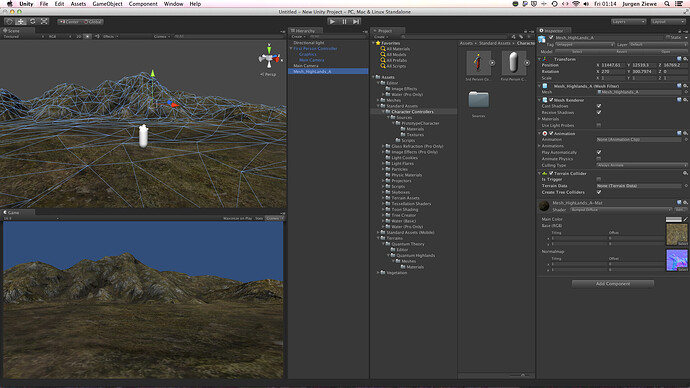This screenshot has width=690, height=388.
Task: Open the Static dropdown arrow
Action: point(685,37)
